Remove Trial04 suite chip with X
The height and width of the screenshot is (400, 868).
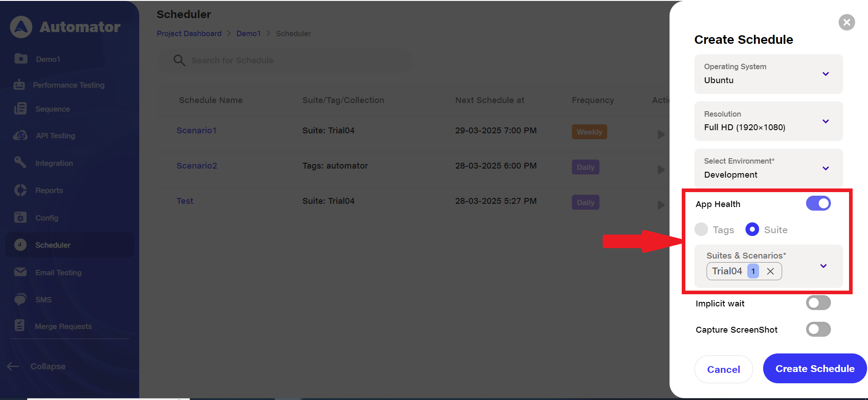(x=770, y=271)
